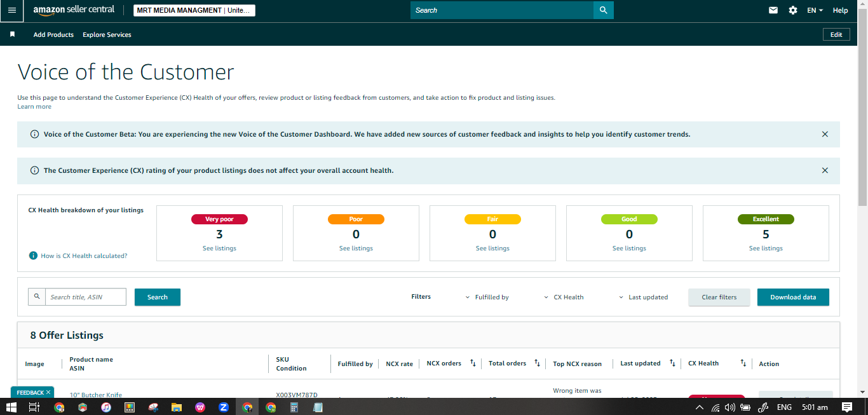Screen dimensions: 868x415
Task: Expand the CX Health filter dropdown
Action: click(x=564, y=297)
